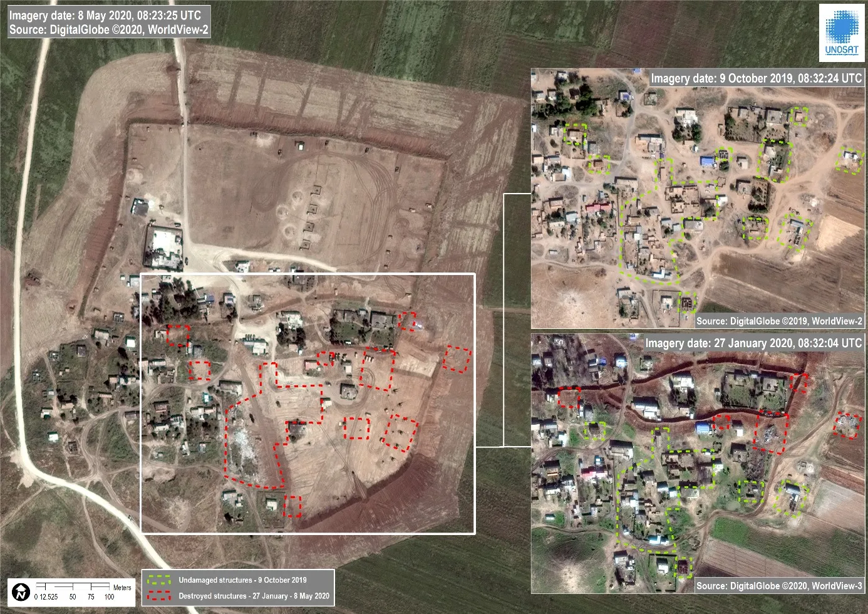Select the red dashed legend swatch
Screen dimensions: 868x614
tap(159, 596)
